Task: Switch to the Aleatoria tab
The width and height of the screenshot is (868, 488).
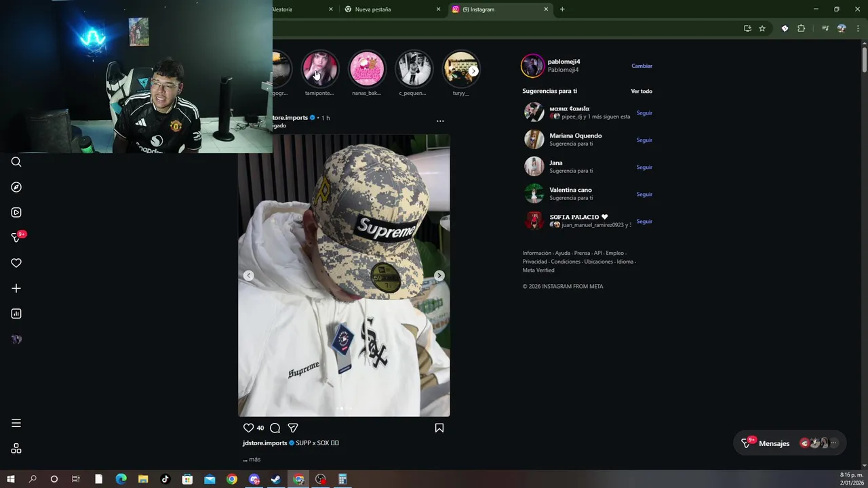Action: tap(304, 9)
